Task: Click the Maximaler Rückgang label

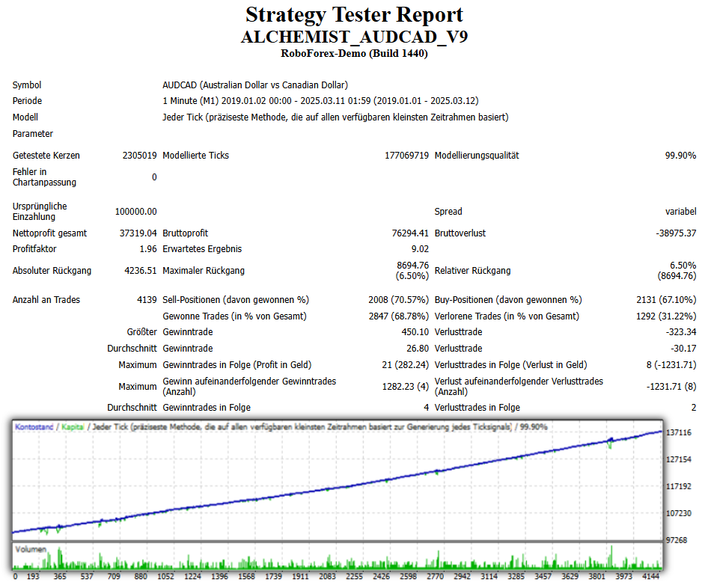Action: tap(204, 271)
